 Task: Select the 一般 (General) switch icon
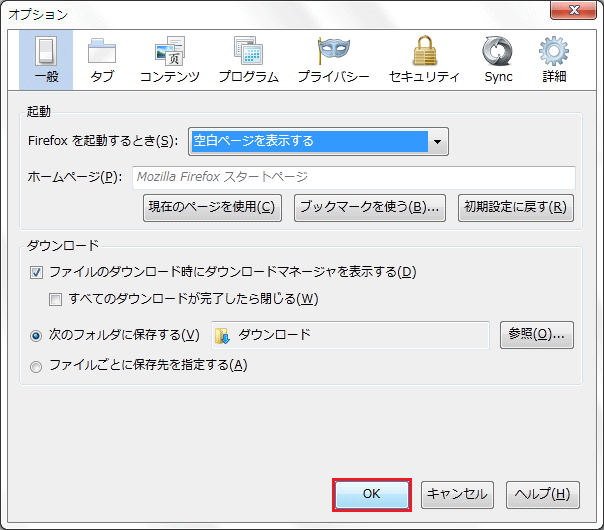[x=46, y=52]
